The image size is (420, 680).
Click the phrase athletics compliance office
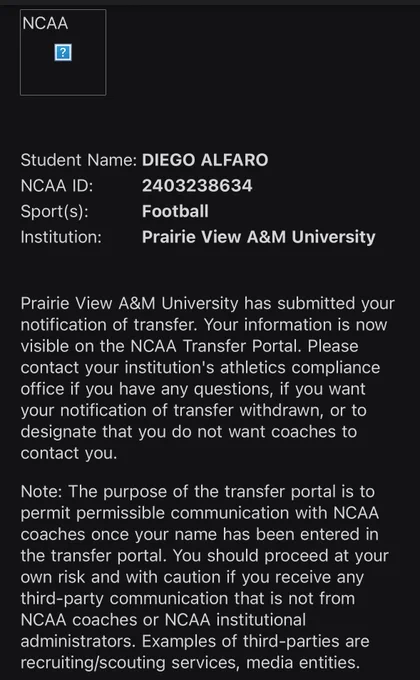[x=200, y=378]
